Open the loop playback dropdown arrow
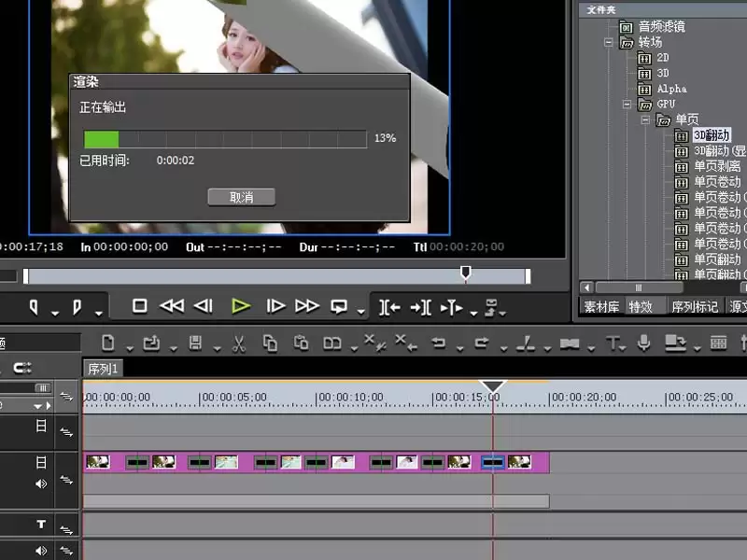 (x=361, y=313)
